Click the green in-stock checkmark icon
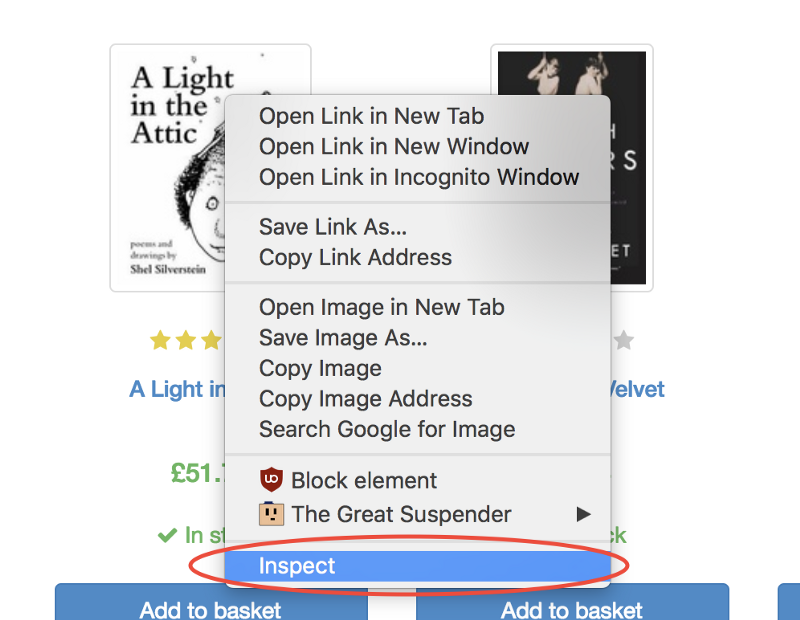Screen dimensions: 800x620 (x=167, y=536)
